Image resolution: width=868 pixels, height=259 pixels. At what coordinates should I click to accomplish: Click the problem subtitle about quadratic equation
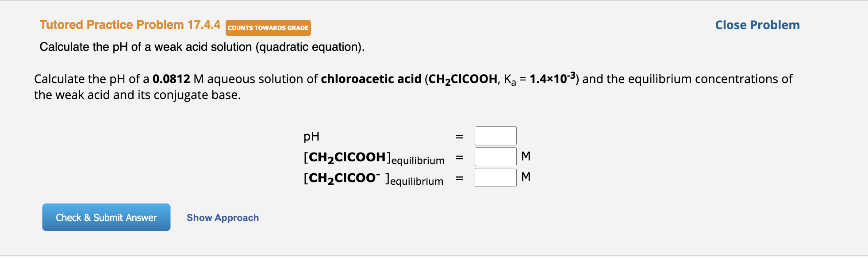pyautogui.click(x=201, y=47)
